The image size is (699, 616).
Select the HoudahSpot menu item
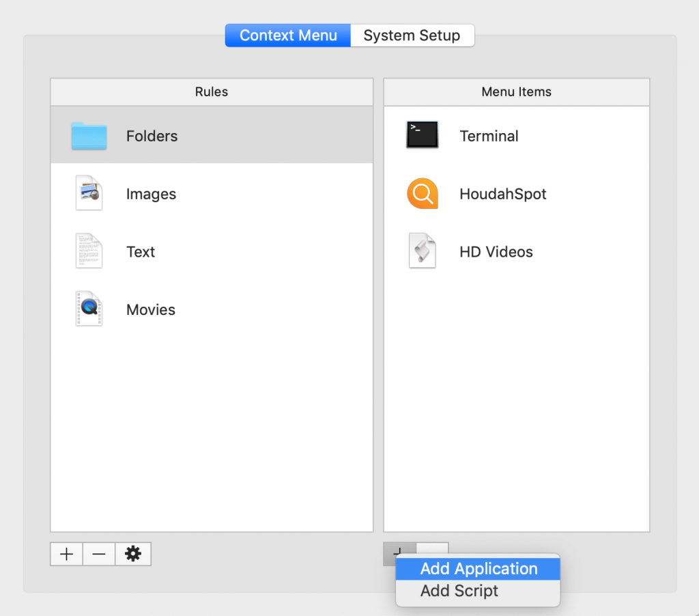click(503, 193)
